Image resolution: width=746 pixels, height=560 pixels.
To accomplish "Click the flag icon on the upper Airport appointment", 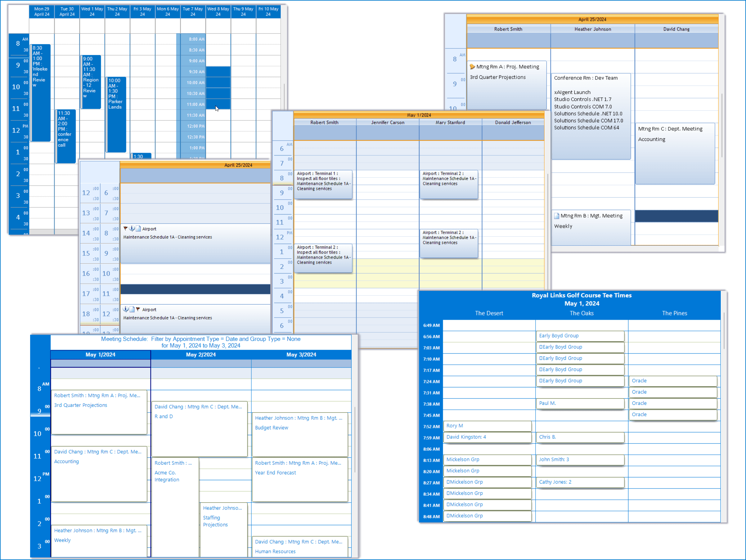I will coord(126,229).
